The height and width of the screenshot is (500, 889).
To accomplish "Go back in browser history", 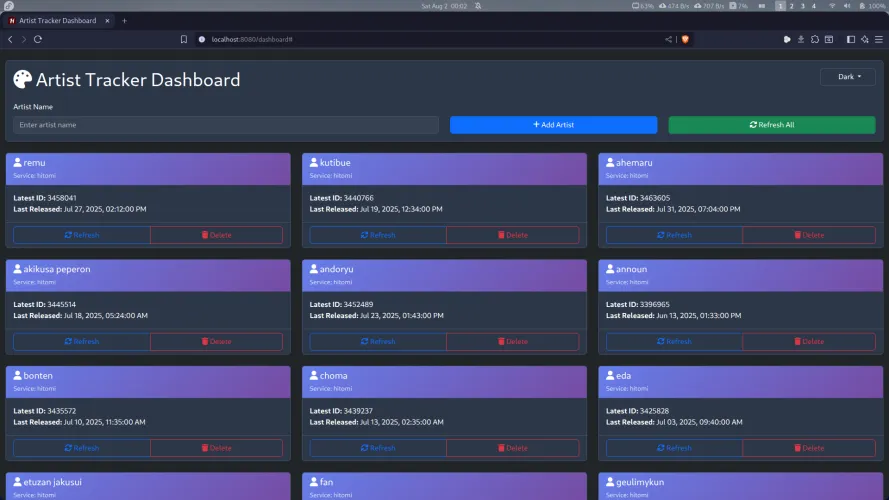I will pyautogui.click(x=10, y=39).
